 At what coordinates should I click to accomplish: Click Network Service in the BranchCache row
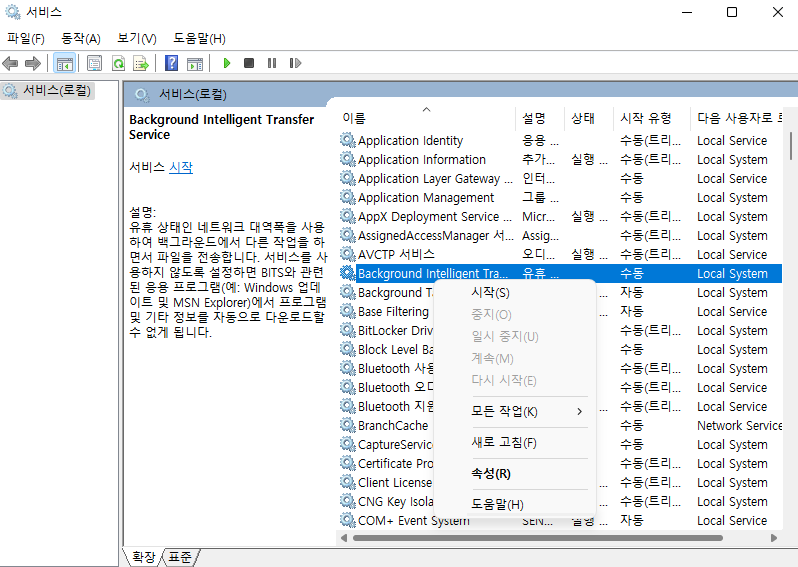(x=739, y=426)
